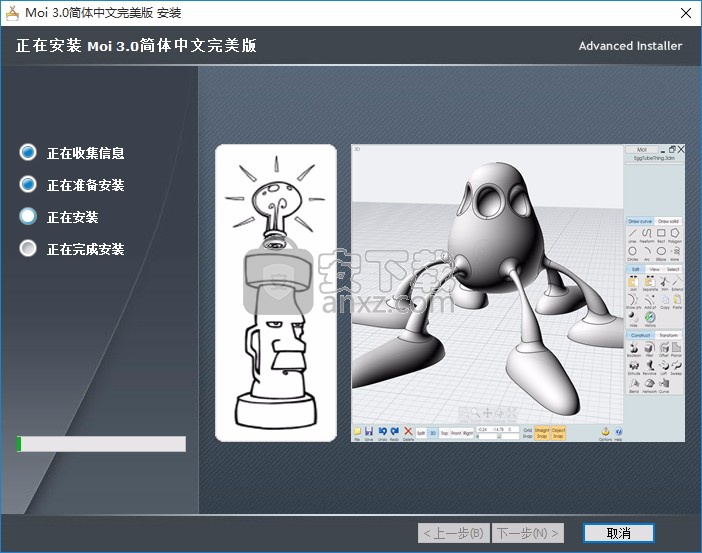This screenshot has height=553, width=702.
Task: Select the Ellipse tool
Action: [661, 251]
